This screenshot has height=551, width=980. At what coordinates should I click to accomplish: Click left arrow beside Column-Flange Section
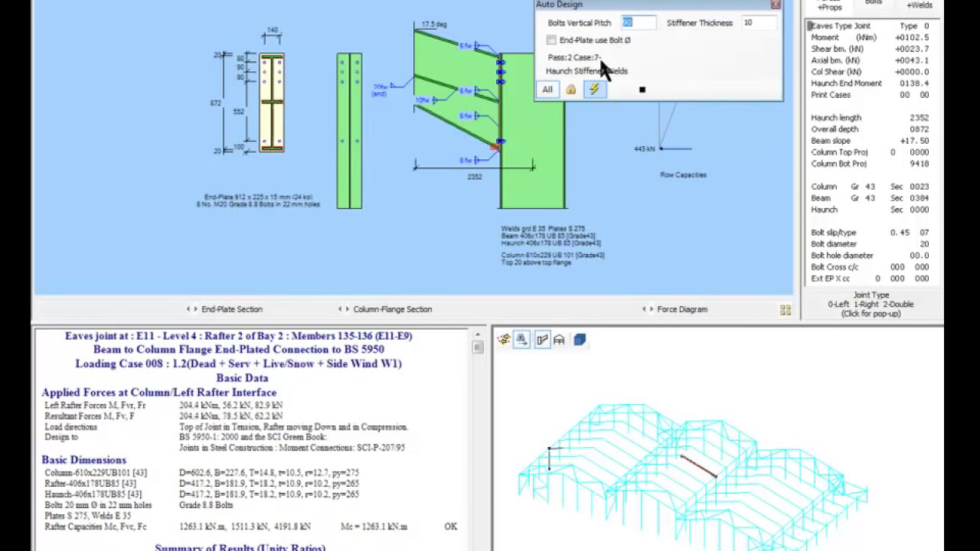coord(340,309)
